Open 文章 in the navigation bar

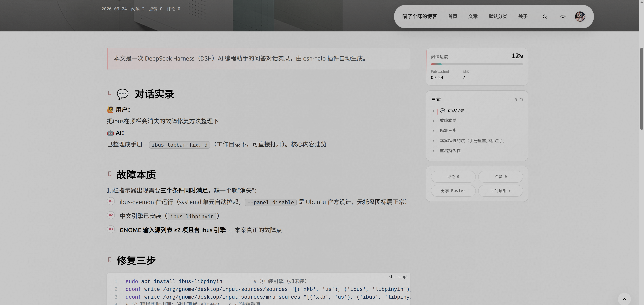pos(473,17)
